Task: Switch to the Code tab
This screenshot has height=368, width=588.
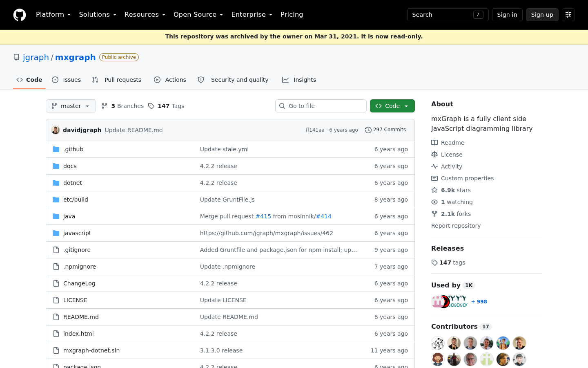Action: click(x=29, y=80)
